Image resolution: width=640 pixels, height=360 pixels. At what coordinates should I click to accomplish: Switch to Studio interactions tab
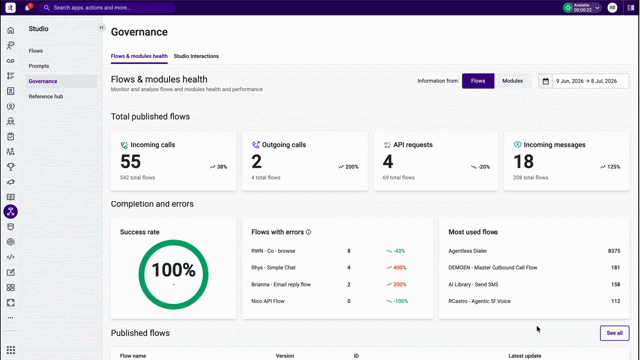pos(196,56)
